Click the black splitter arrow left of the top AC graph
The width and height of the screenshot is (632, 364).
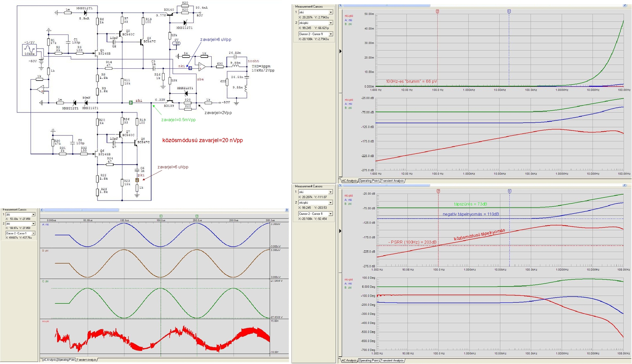click(x=340, y=51)
